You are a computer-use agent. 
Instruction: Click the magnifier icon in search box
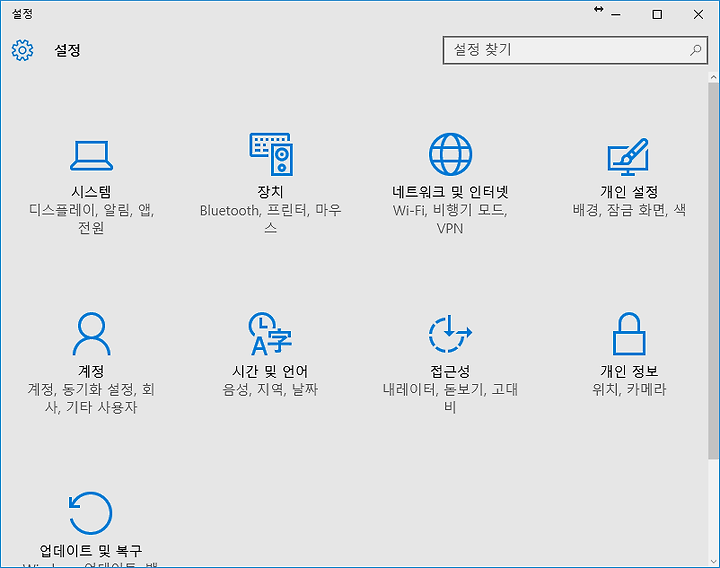(696, 50)
